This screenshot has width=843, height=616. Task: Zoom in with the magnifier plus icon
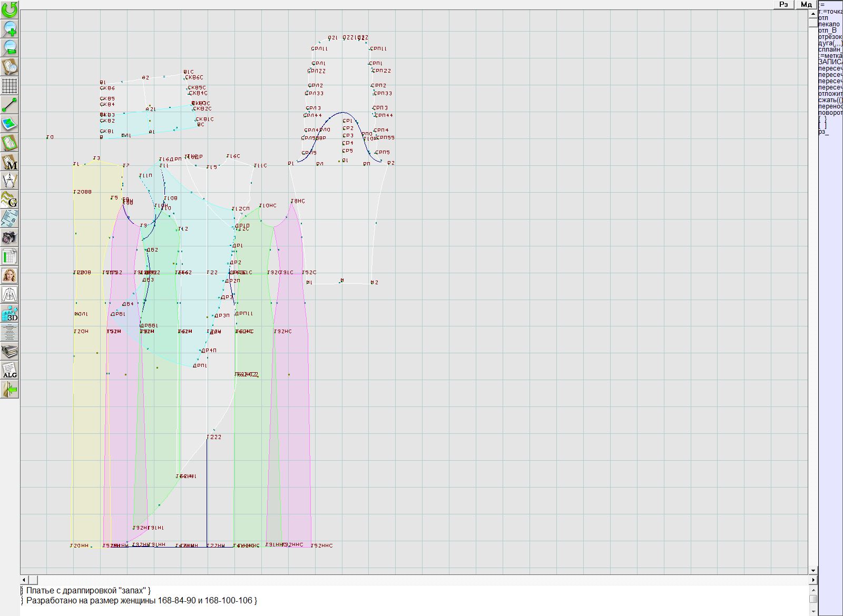coord(9,28)
